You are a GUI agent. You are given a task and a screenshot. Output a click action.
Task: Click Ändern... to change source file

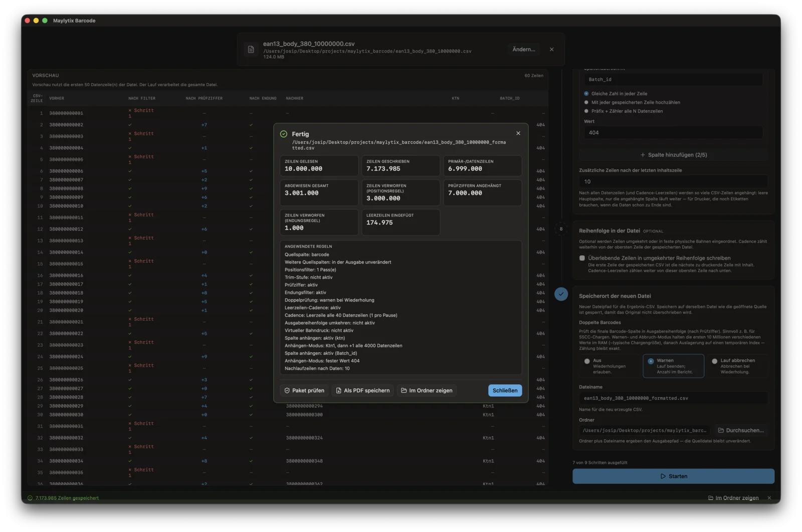click(x=524, y=49)
